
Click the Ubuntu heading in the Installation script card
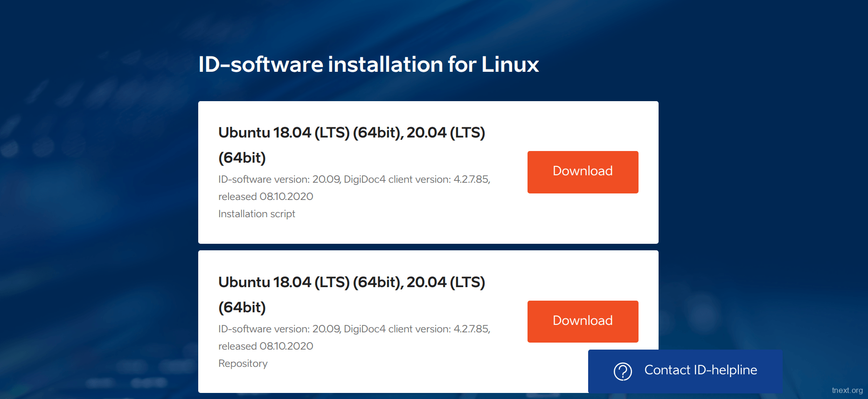point(352,145)
